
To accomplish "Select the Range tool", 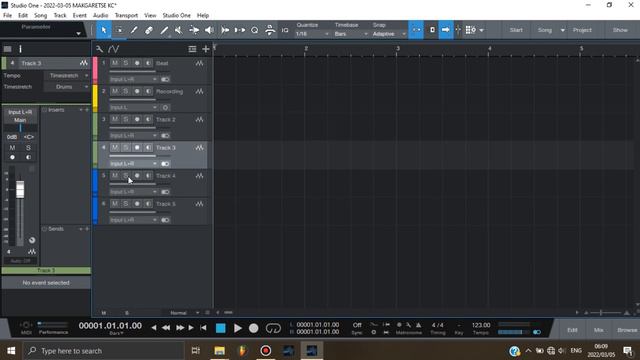I will point(119,30).
